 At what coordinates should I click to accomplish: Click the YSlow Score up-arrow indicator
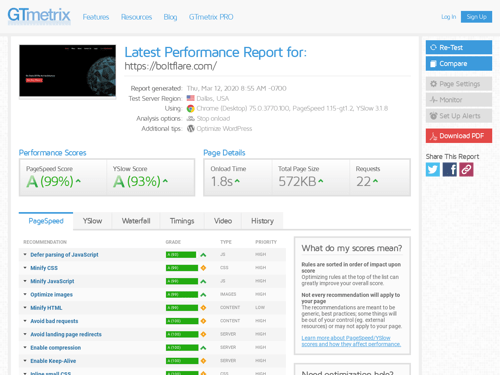pos(165,181)
